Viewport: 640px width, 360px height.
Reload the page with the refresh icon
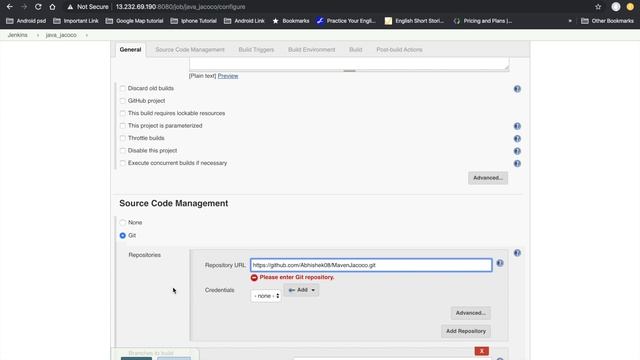pos(38,7)
